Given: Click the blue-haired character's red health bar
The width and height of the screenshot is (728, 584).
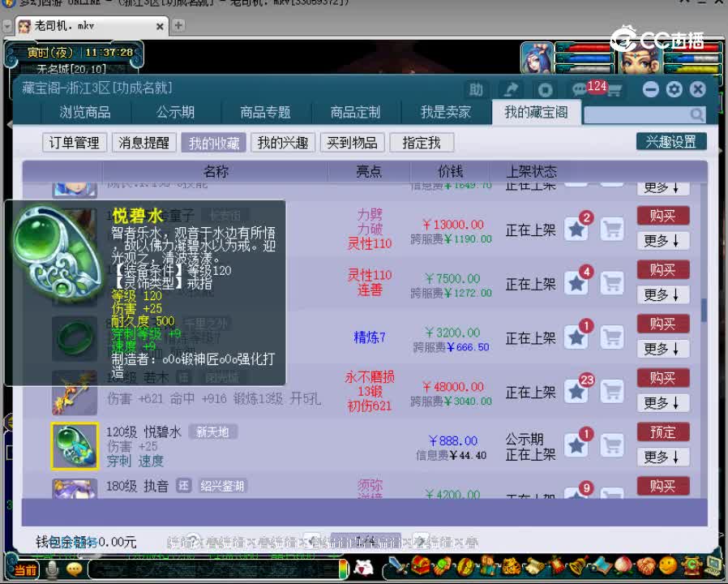Looking at the screenshot, I should (x=584, y=47).
